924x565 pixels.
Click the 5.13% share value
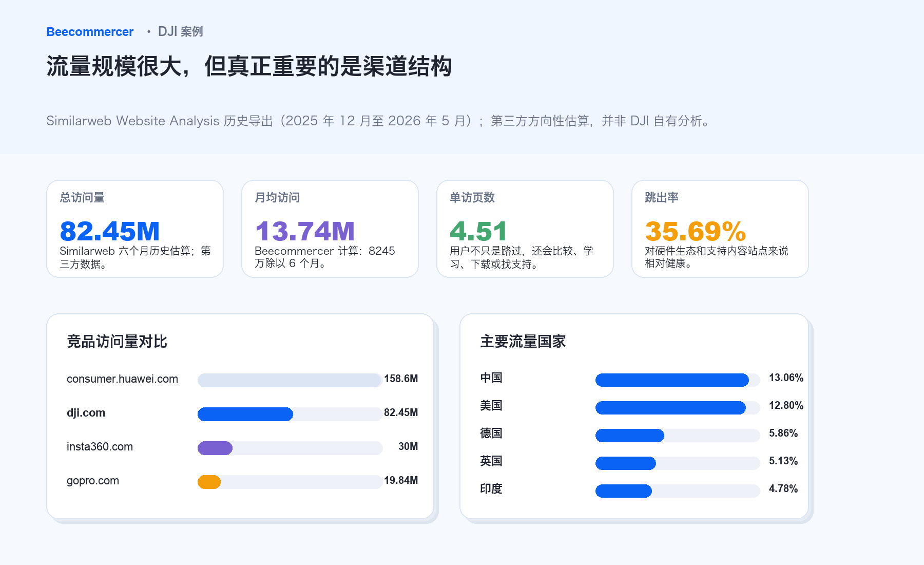pos(783,461)
